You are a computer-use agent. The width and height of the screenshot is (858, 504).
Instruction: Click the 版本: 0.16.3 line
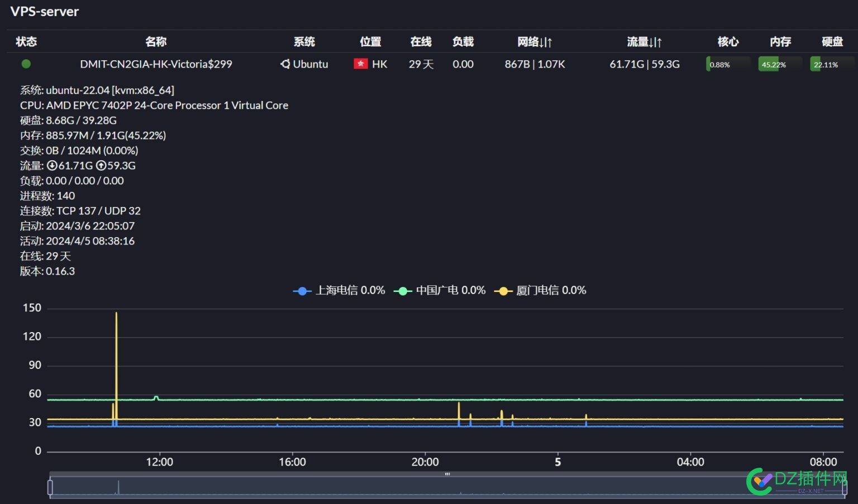(47, 271)
